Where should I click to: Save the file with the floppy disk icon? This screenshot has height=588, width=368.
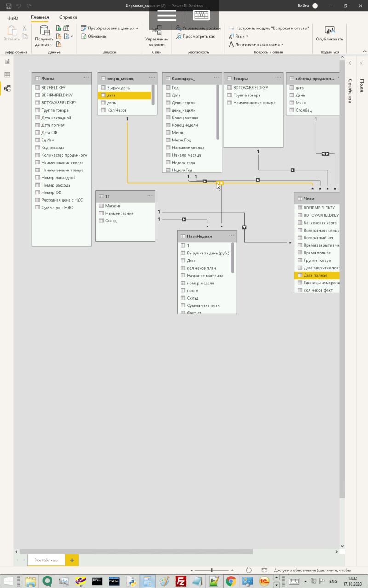[8, 6]
